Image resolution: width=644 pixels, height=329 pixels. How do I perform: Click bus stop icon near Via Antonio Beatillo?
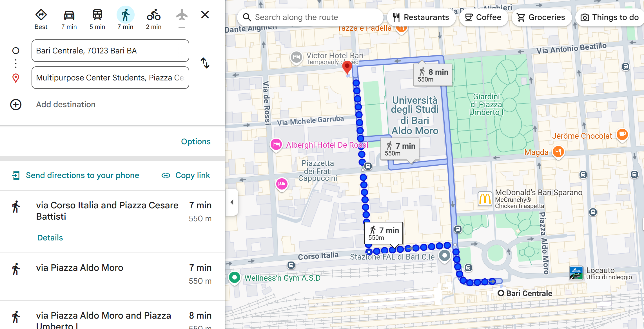(626, 67)
